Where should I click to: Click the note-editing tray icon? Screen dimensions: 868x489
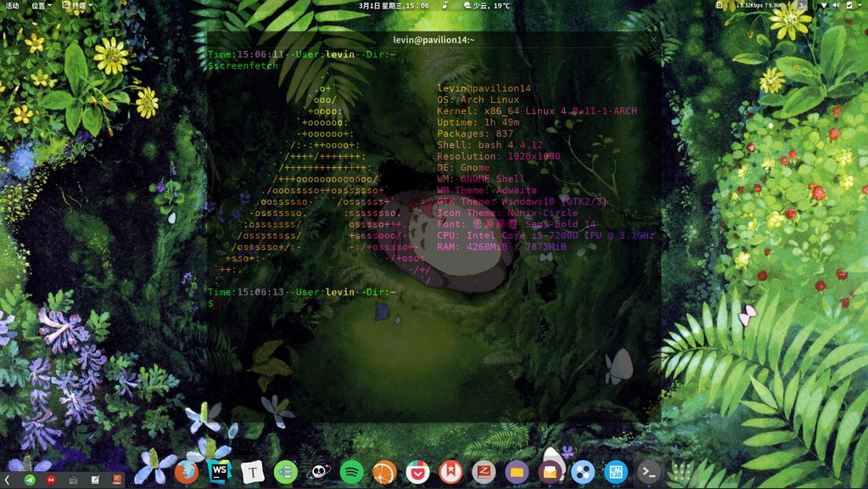tap(95, 480)
